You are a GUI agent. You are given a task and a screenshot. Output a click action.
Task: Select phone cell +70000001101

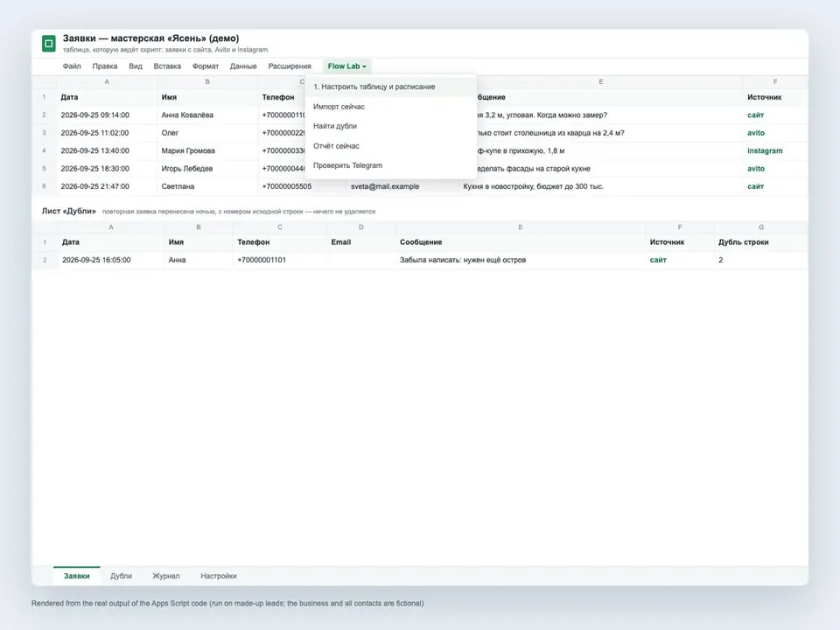click(280, 260)
